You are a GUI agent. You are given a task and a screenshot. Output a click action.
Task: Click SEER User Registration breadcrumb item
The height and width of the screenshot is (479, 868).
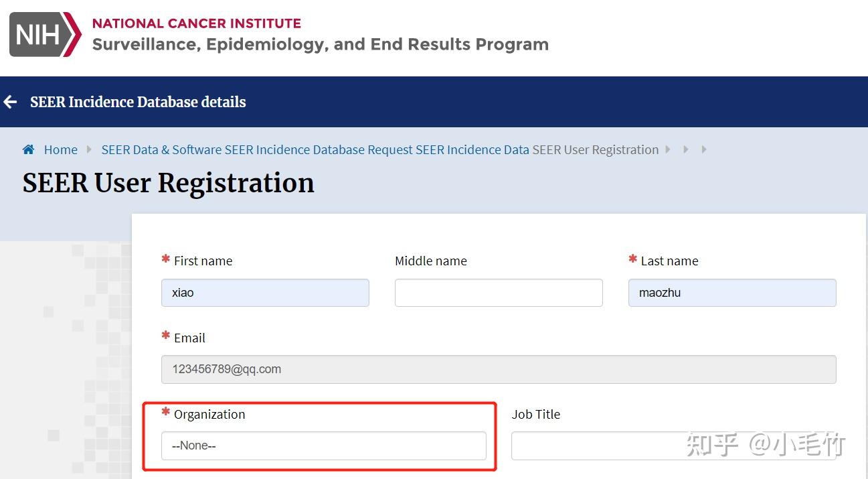click(595, 149)
